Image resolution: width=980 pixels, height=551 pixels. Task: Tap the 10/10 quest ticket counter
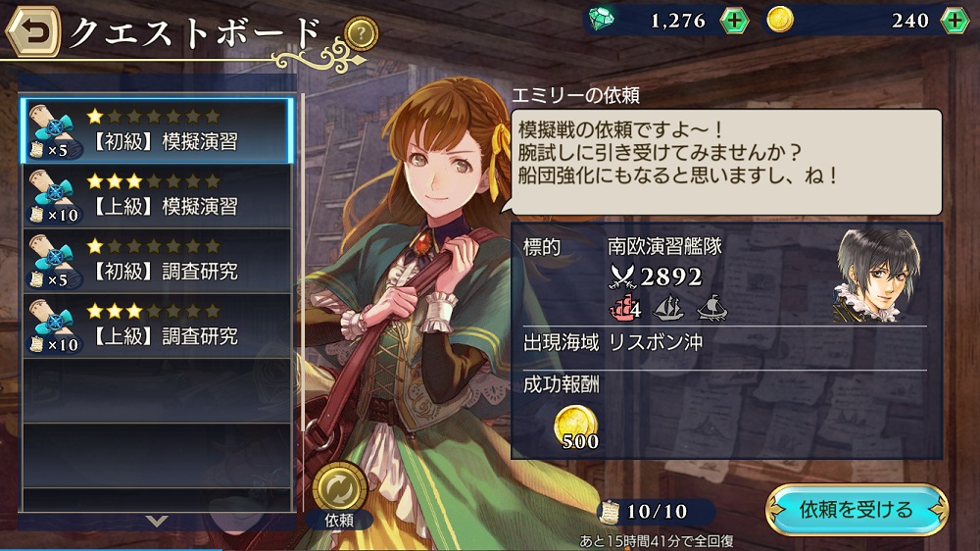tap(655, 512)
